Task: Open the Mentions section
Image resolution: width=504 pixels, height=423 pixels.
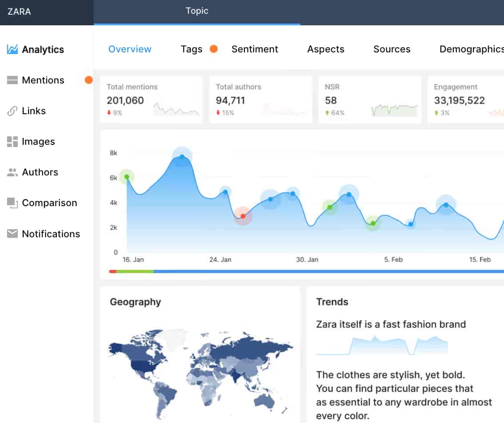Action: pyautogui.click(x=43, y=80)
